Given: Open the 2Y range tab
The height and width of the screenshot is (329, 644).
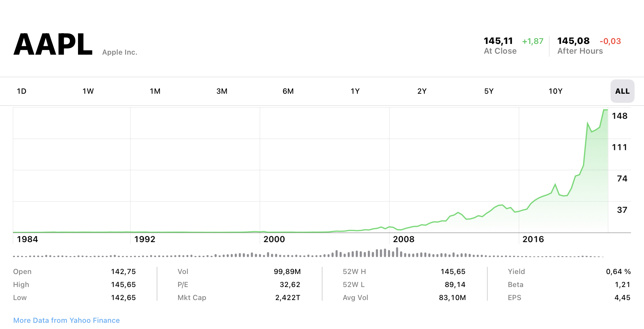Looking at the screenshot, I should 422,91.
